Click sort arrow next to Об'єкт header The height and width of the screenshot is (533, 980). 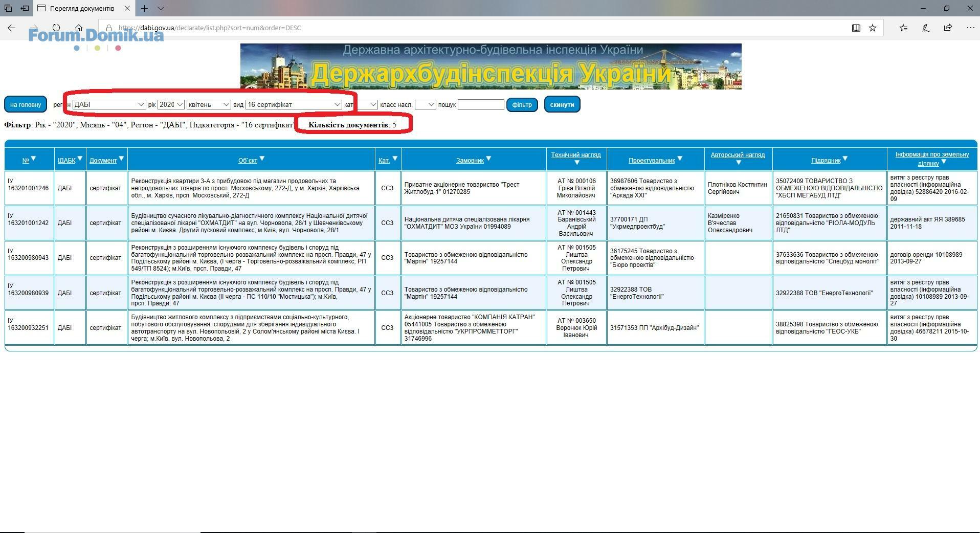[262, 159]
